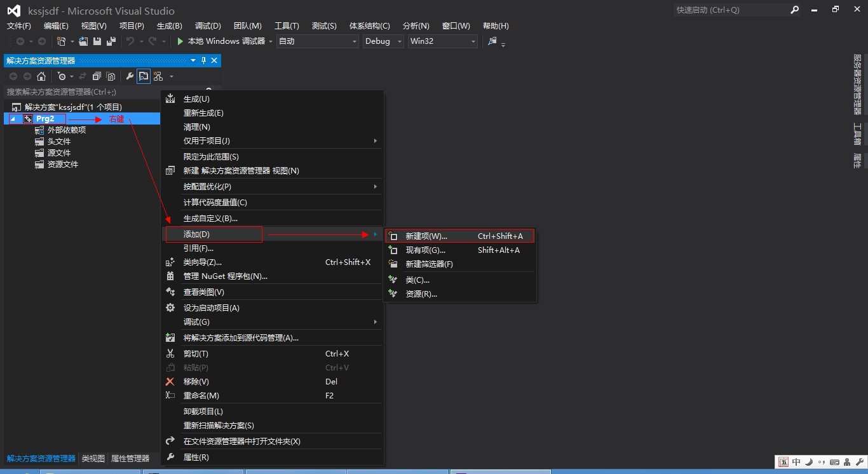
Task: Close the Solution Explorer panel
Action: 214,60
